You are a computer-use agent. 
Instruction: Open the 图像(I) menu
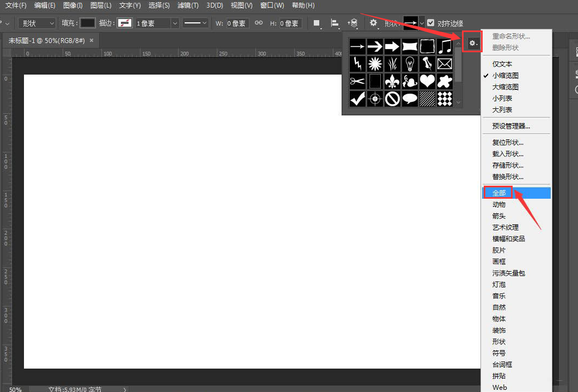pyautogui.click(x=72, y=5)
